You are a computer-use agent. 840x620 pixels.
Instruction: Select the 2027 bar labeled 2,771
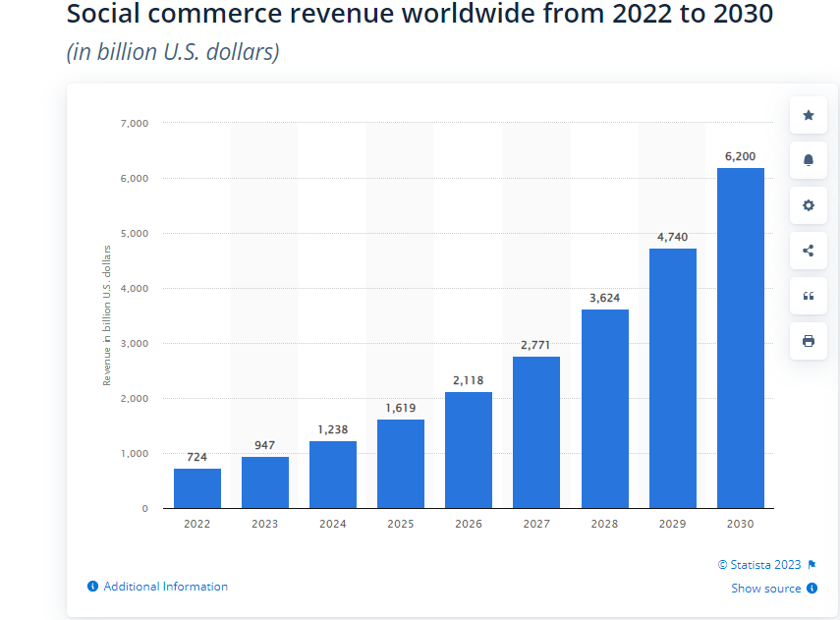click(x=536, y=432)
